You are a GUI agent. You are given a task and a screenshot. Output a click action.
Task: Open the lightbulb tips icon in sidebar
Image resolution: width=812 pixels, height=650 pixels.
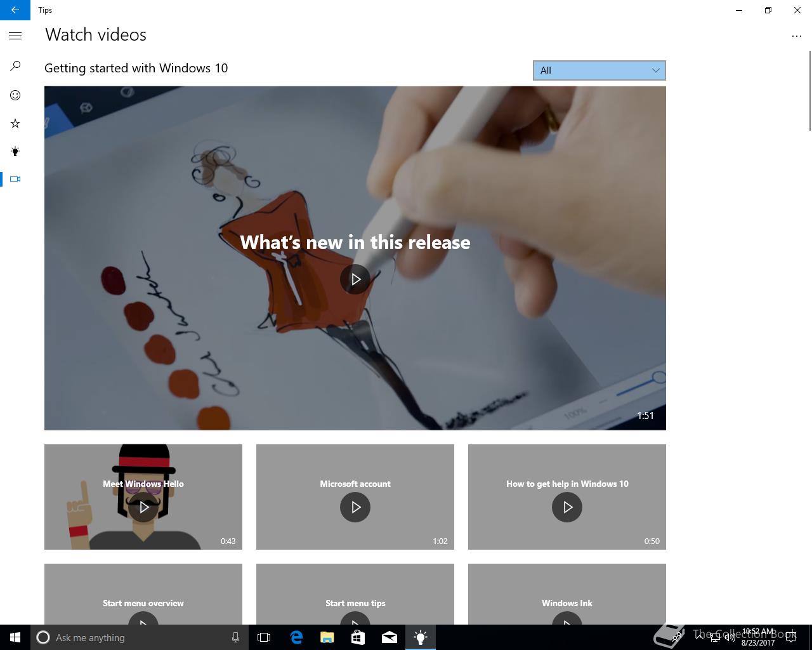pyautogui.click(x=15, y=151)
